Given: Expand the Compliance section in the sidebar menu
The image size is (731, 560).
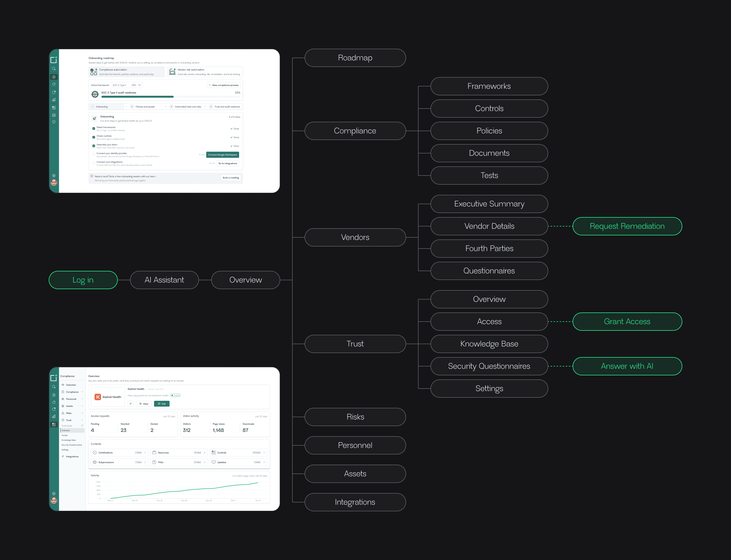Looking at the screenshot, I should [72, 392].
